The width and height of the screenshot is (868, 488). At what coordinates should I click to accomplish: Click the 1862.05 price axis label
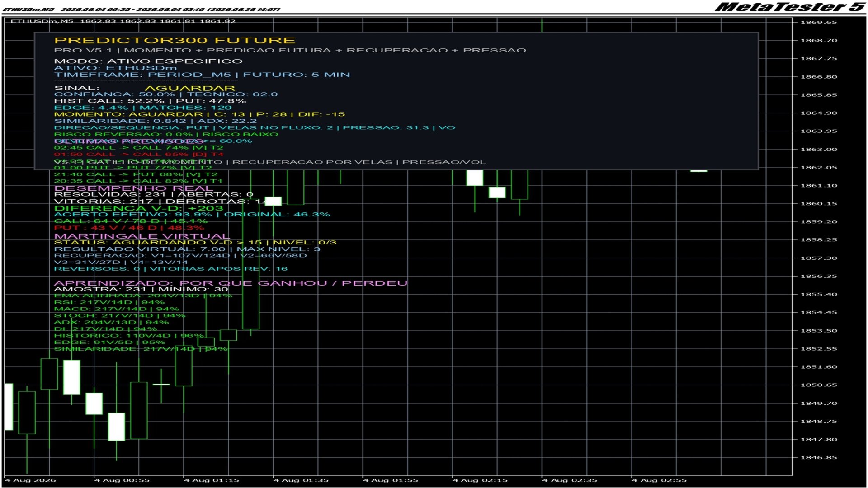coord(819,167)
